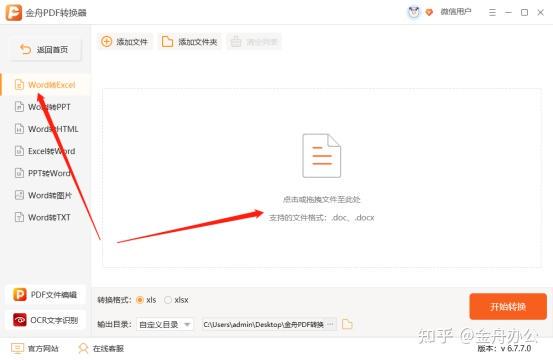
Task: Click the VIP diamond badge icon
Action: 429,13
